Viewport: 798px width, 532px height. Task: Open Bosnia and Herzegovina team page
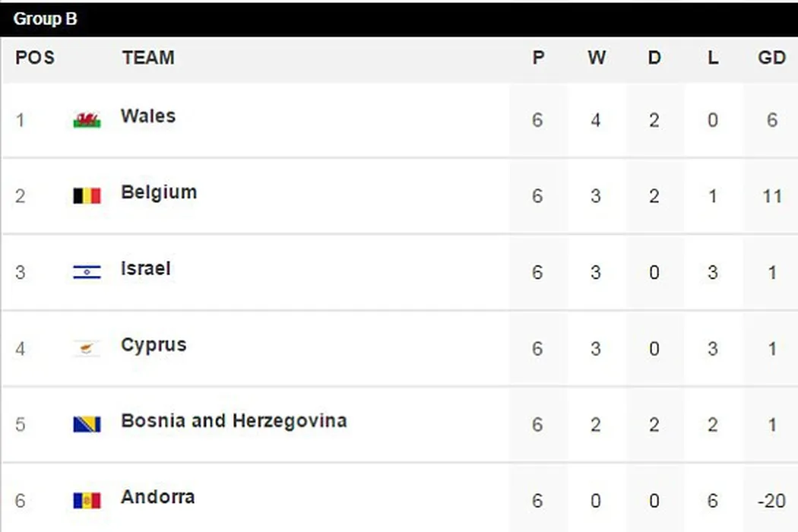click(x=233, y=420)
